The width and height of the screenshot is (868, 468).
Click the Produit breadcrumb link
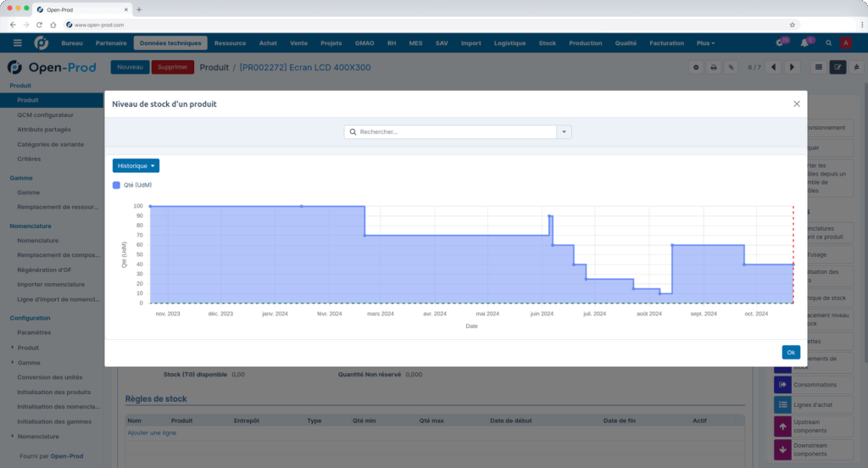point(214,68)
